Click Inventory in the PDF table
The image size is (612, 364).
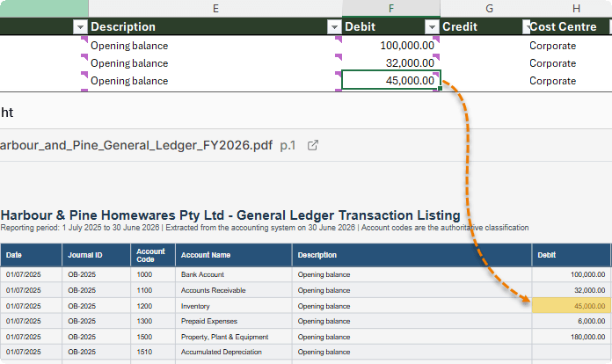[195, 306]
